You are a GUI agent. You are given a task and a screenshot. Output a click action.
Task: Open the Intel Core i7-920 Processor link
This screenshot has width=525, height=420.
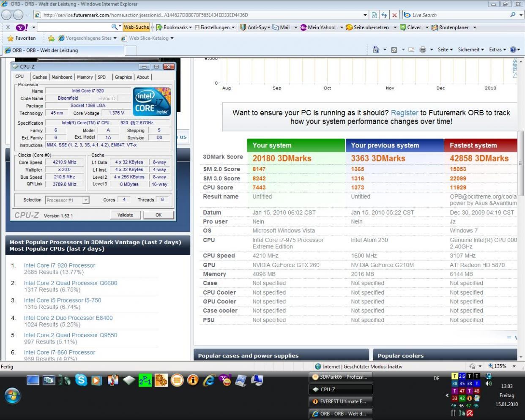tap(60, 265)
